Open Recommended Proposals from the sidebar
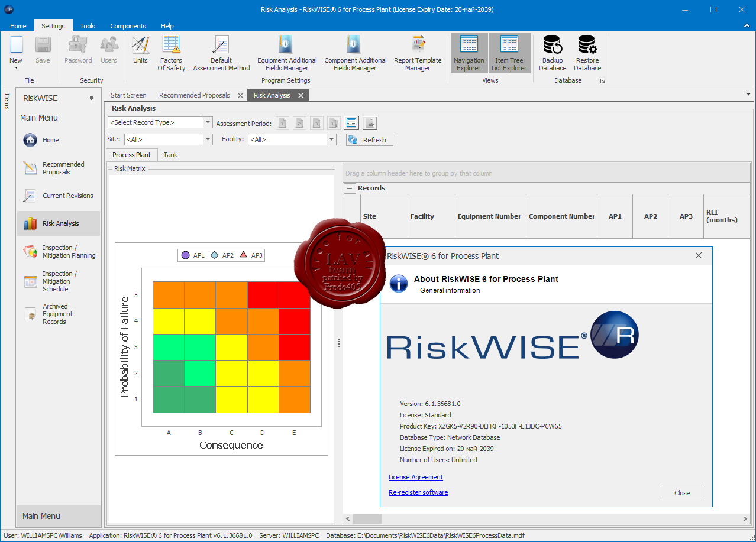756x542 pixels. point(59,168)
